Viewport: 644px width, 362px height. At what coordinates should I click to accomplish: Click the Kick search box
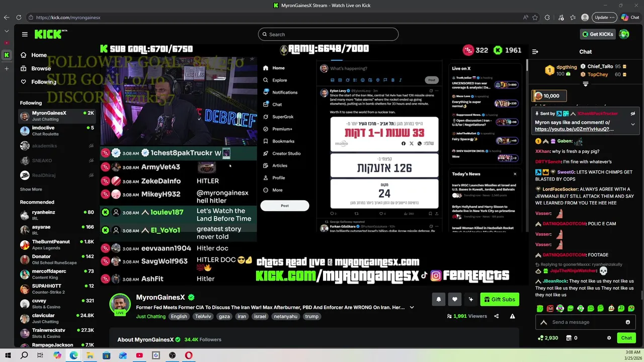[x=328, y=34]
